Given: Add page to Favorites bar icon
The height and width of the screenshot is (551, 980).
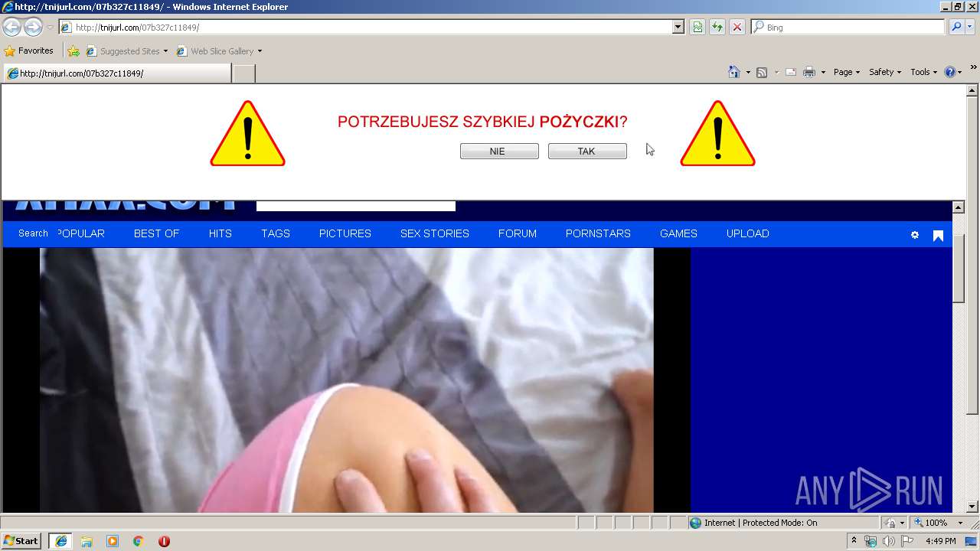Looking at the screenshot, I should pos(73,51).
